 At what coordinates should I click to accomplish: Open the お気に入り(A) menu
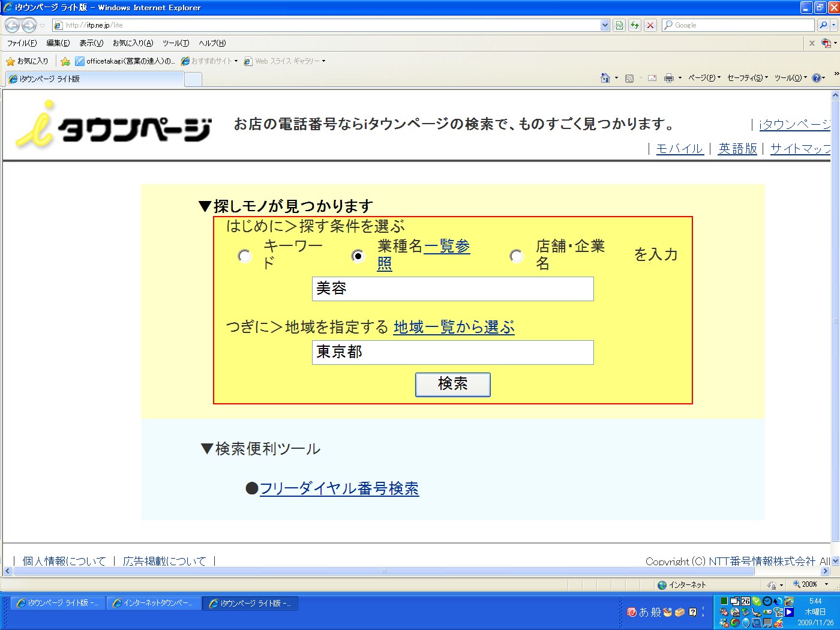(133, 43)
